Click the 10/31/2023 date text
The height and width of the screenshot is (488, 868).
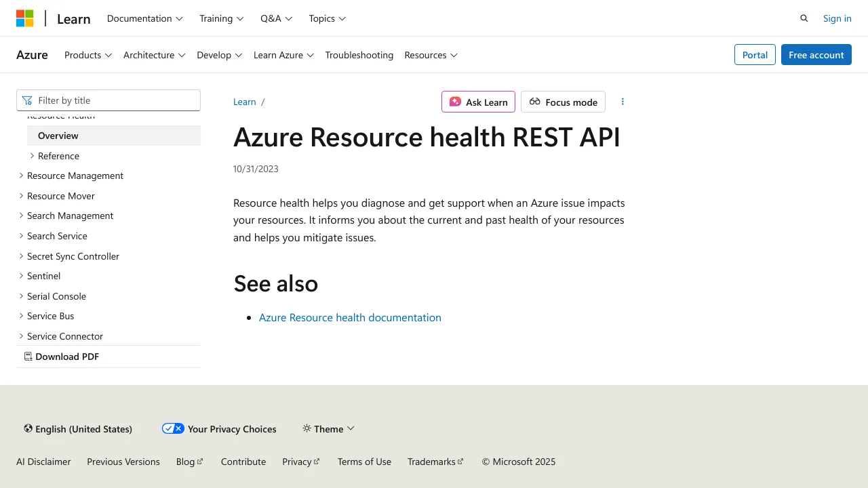point(256,169)
